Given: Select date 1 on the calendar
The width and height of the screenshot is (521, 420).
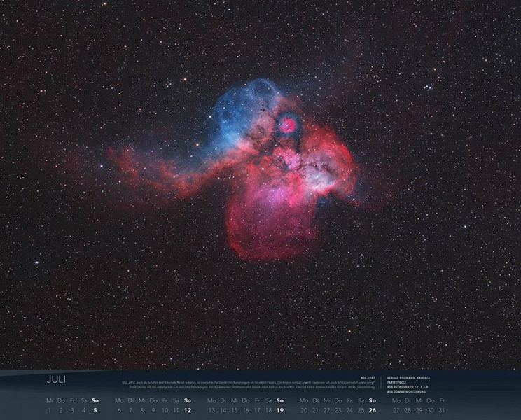Looking at the screenshot, I should coord(50,410).
